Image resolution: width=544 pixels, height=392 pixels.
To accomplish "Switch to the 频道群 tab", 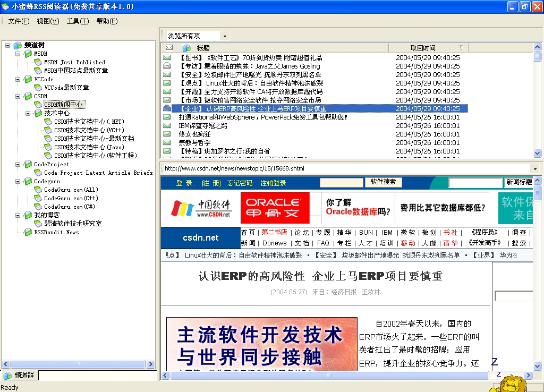I will click(x=20, y=376).
